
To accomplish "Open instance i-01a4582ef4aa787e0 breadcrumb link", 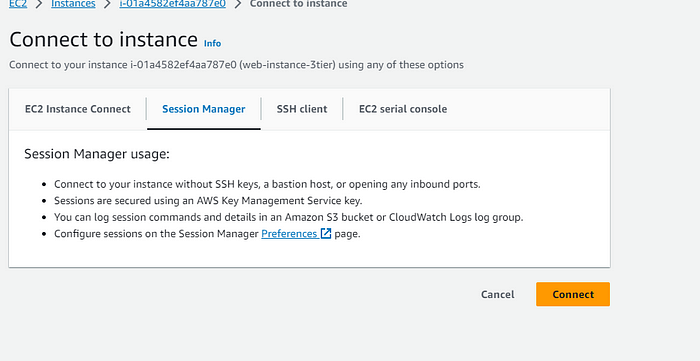I will tap(173, 4).
